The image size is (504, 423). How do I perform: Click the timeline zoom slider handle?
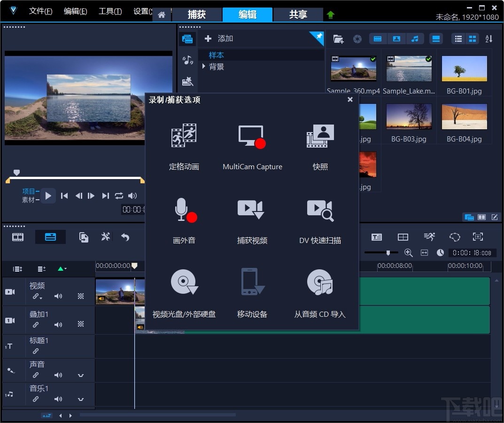(x=388, y=253)
